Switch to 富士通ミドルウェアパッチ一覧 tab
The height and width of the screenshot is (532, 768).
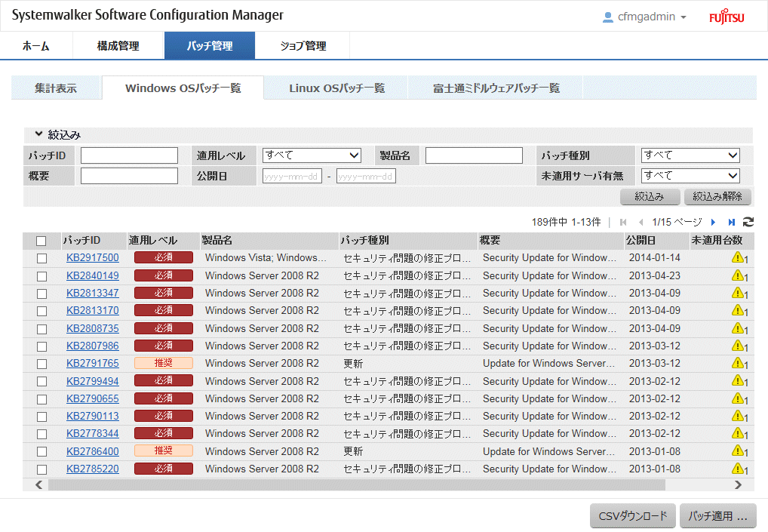[x=496, y=88]
